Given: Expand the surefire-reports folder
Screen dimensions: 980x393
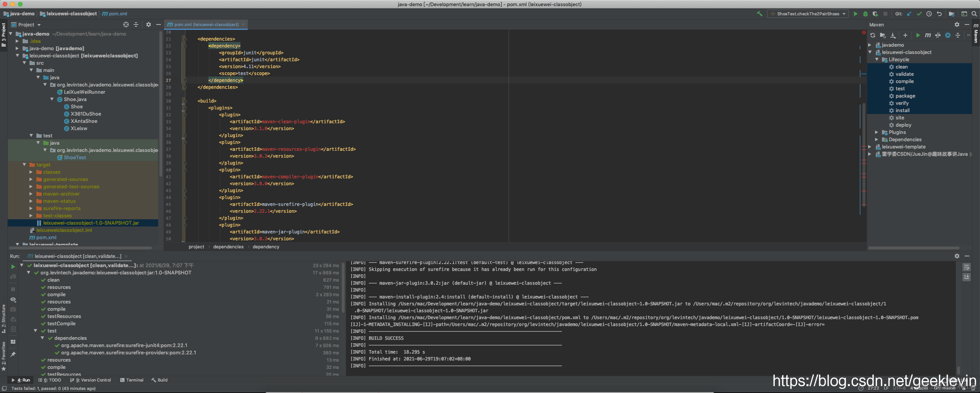Looking at the screenshot, I should [31, 208].
